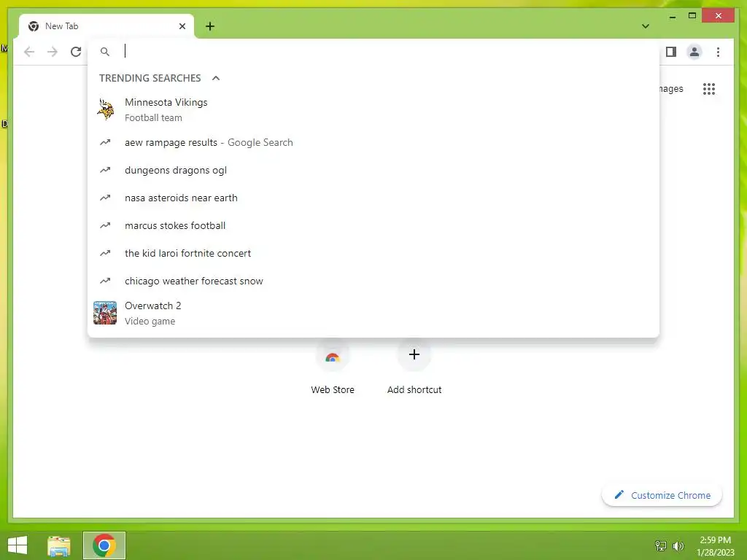Click trending arrow beside chicago weather forecast
This screenshot has width=747, height=560.
(x=105, y=281)
